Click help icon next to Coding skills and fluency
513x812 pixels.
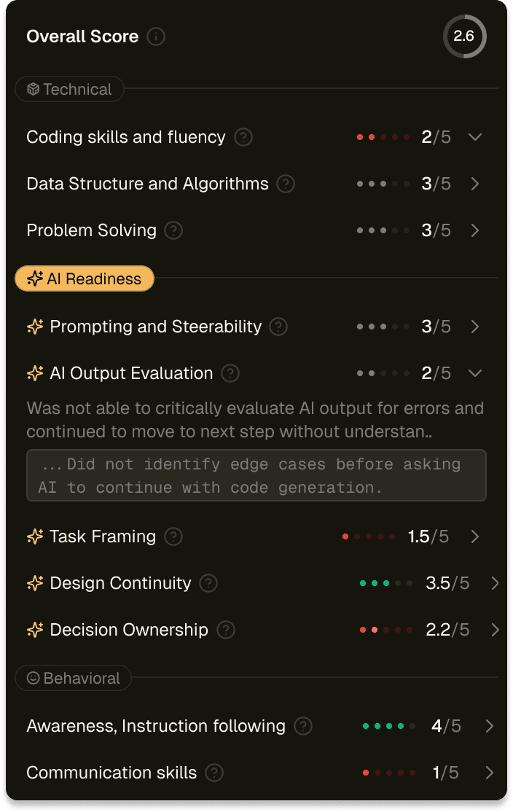click(x=243, y=137)
